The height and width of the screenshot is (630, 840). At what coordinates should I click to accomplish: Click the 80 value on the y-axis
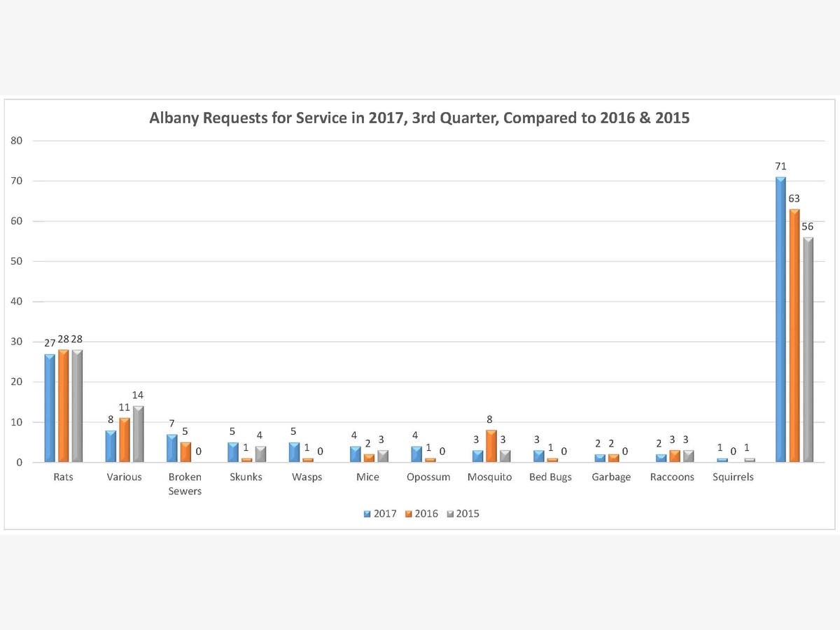pos(17,141)
